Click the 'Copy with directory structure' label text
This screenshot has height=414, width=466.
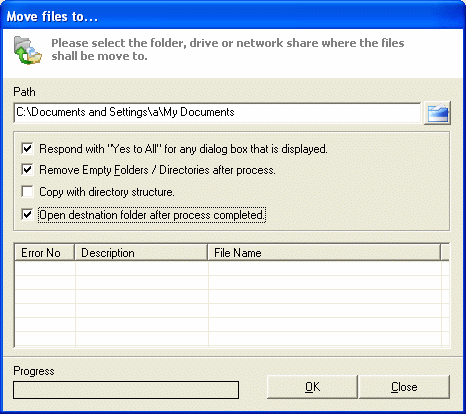click(x=107, y=192)
